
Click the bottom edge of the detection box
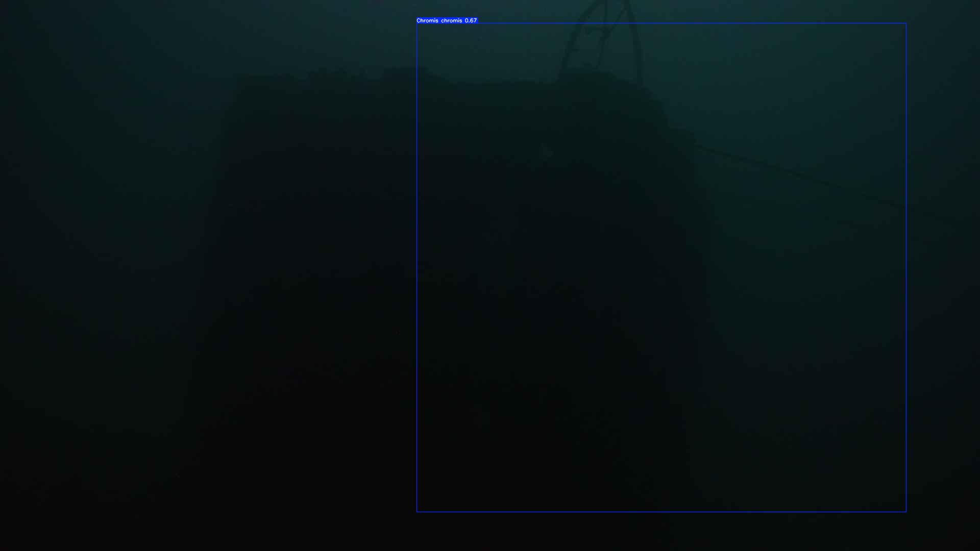coord(661,512)
